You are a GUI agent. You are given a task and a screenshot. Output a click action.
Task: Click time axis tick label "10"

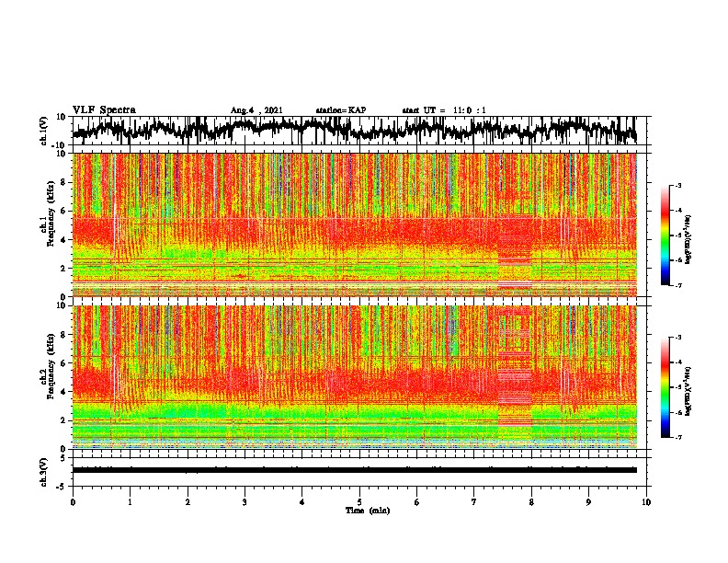(x=646, y=502)
